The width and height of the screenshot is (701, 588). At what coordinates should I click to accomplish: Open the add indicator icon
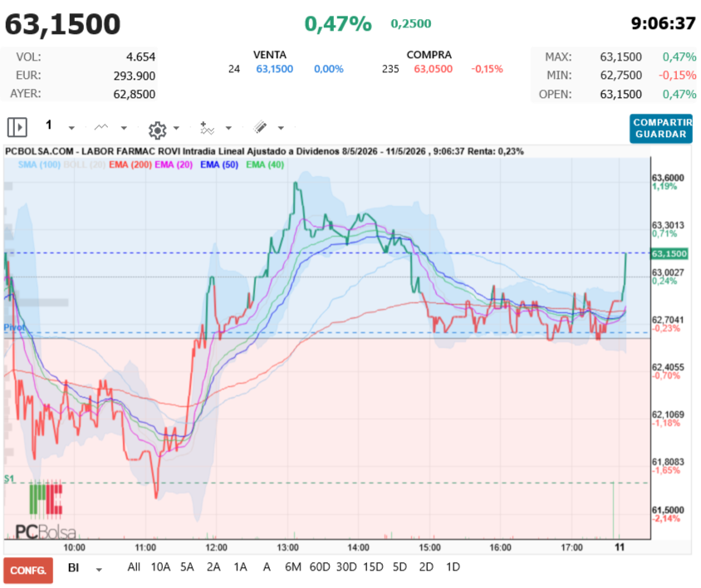pos(207,128)
